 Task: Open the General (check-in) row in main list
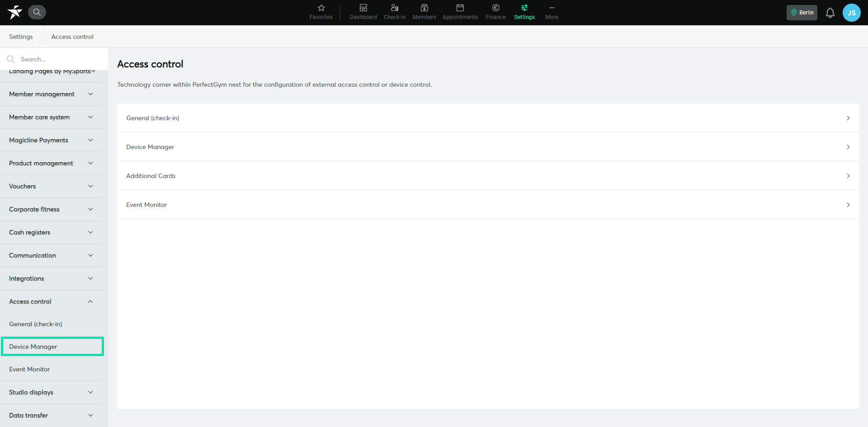pos(488,118)
